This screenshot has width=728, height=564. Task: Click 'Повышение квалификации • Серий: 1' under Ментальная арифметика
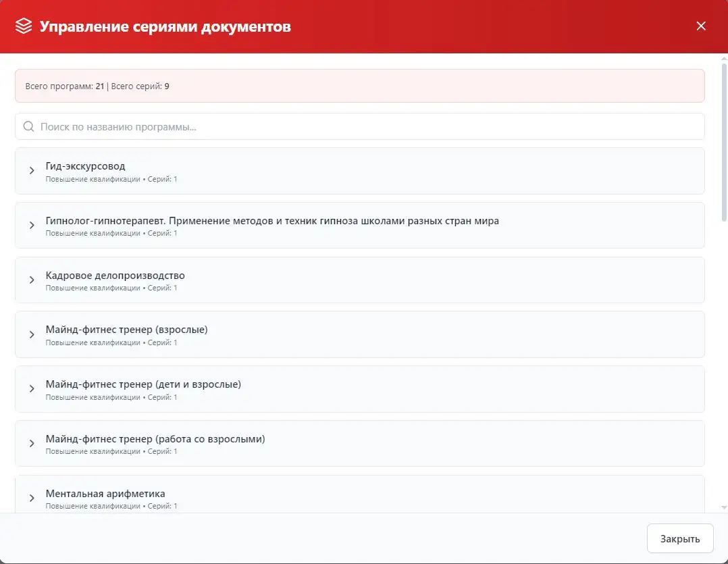[x=111, y=506]
